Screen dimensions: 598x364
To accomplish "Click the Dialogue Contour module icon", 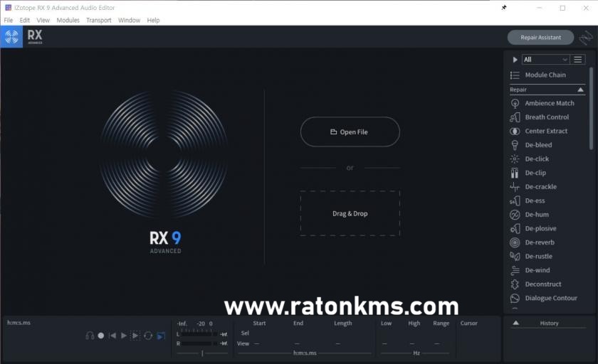I will [515, 298].
